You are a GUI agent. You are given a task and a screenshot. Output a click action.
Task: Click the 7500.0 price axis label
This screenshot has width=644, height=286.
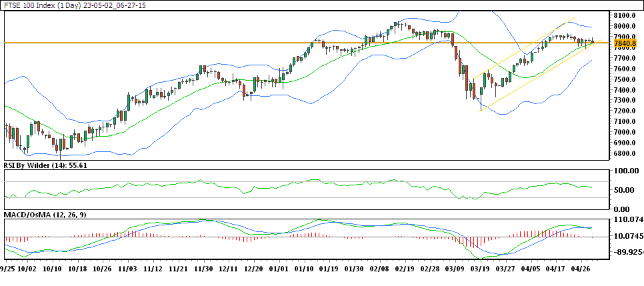[x=625, y=79]
